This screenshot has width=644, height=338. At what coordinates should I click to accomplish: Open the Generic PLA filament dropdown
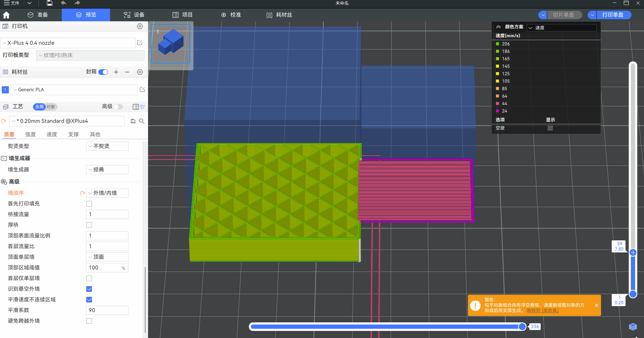pos(74,90)
